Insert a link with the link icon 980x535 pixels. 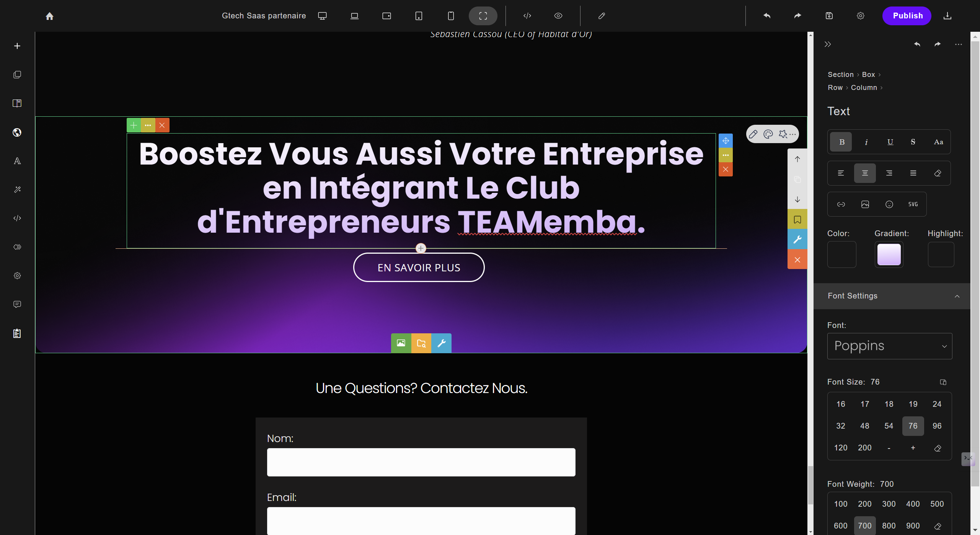click(841, 204)
